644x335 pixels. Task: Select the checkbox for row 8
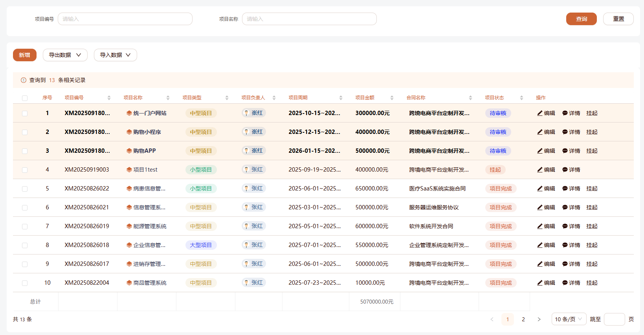pos(25,245)
